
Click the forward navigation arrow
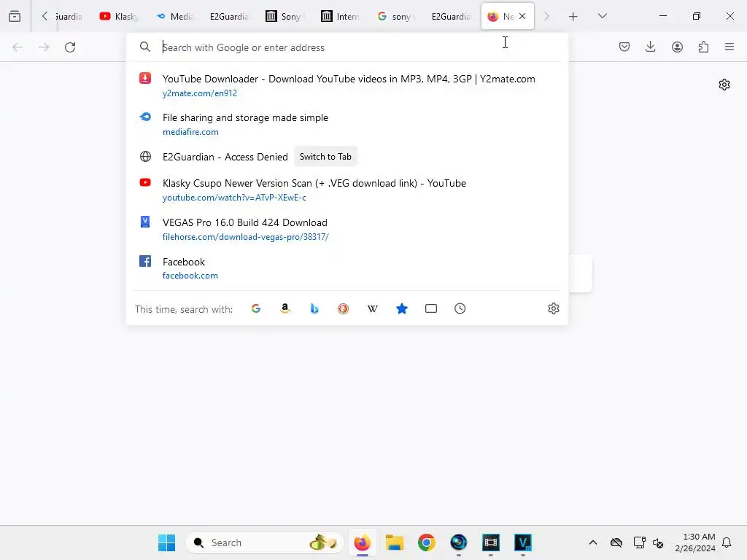tap(44, 47)
